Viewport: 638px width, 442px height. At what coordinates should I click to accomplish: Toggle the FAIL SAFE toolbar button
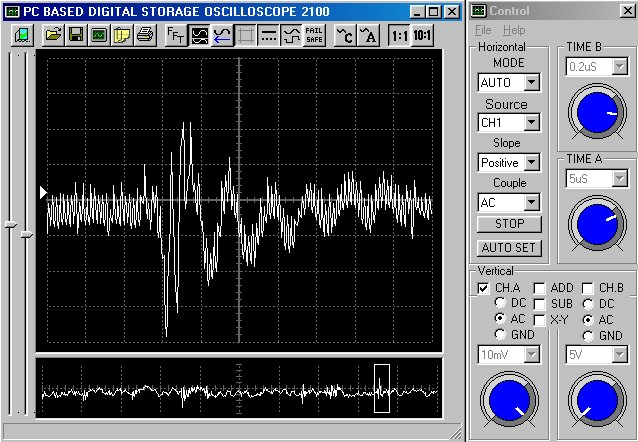[x=313, y=35]
